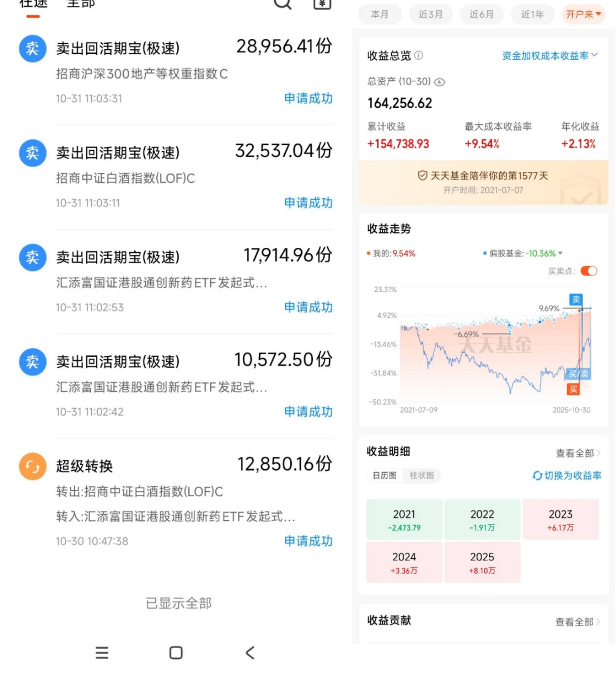Tap the total asset value 164,256.62
Image resolution: width=616 pixels, height=680 pixels.
point(400,103)
